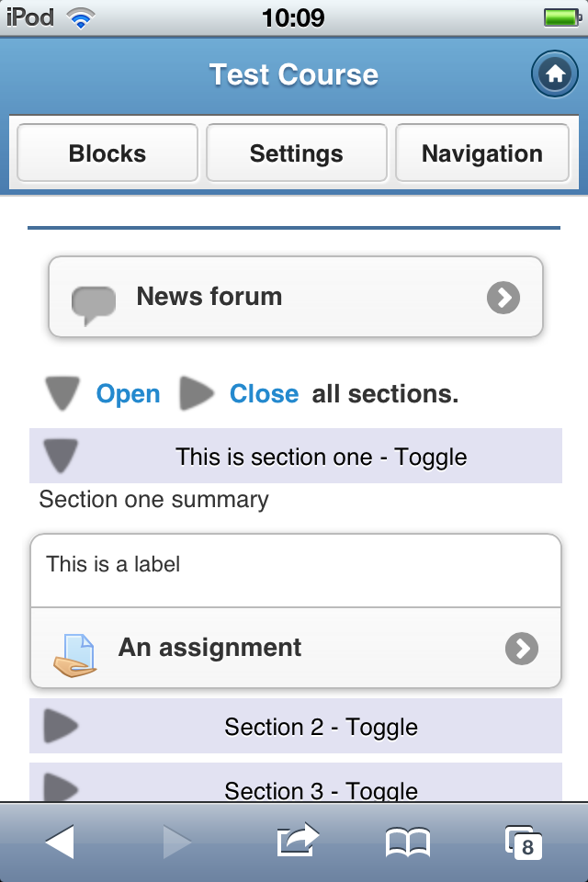This screenshot has height=882, width=588.
Task: Open the Blocks tab
Action: click(x=107, y=153)
